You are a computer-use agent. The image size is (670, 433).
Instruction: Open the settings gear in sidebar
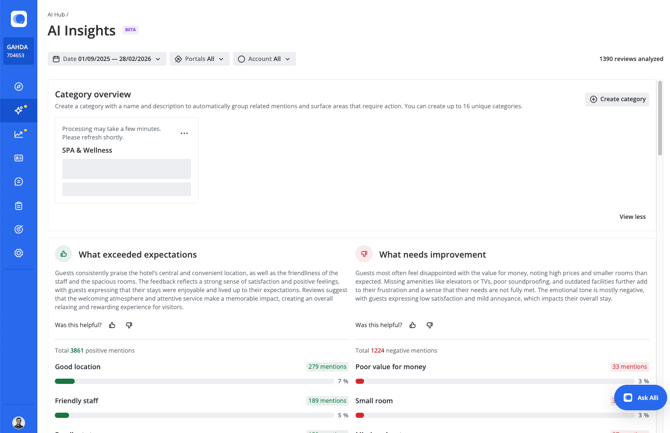tap(18, 253)
